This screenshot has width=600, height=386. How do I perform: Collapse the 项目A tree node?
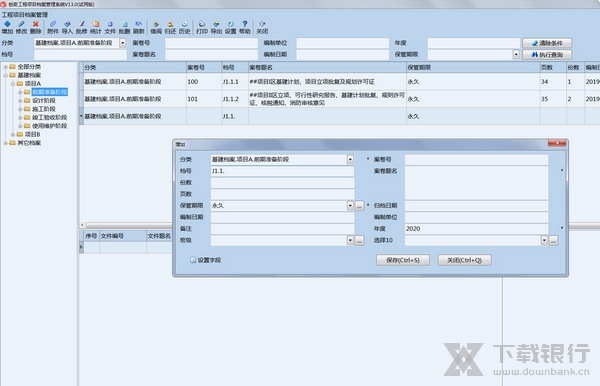pos(13,84)
